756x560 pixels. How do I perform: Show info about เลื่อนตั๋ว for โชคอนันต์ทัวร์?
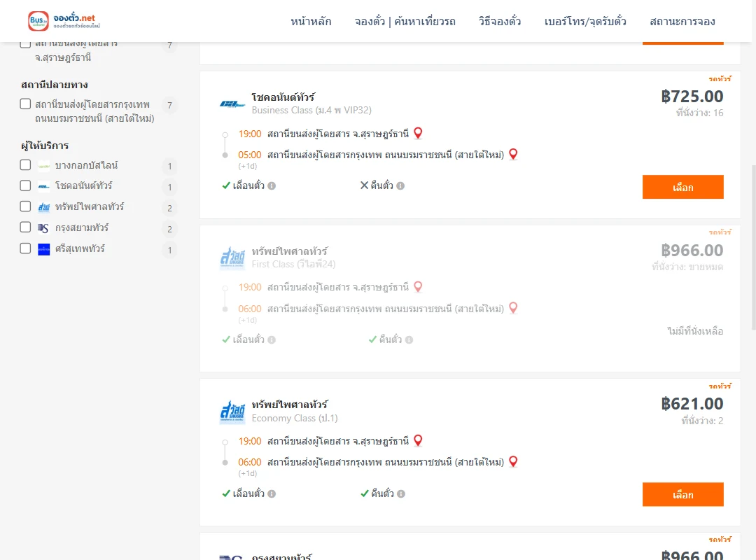click(x=272, y=185)
